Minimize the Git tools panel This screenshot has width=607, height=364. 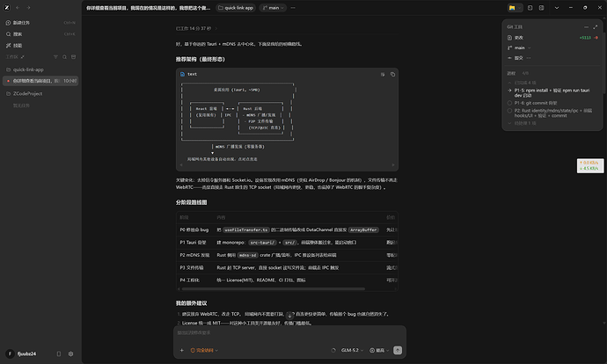pyautogui.click(x=586, y=27)
